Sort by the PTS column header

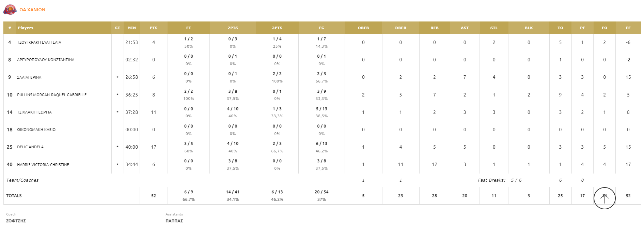[154, 28]
